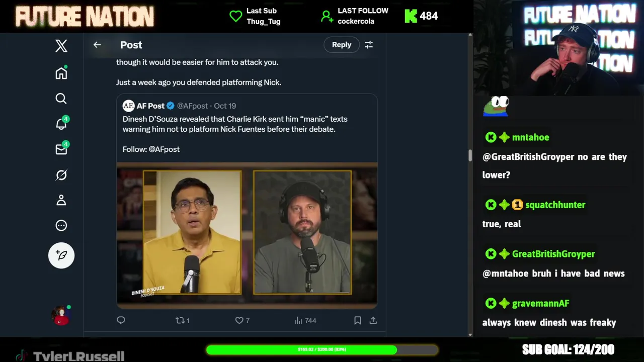Click AF Post verified badge

coord(171,106)
